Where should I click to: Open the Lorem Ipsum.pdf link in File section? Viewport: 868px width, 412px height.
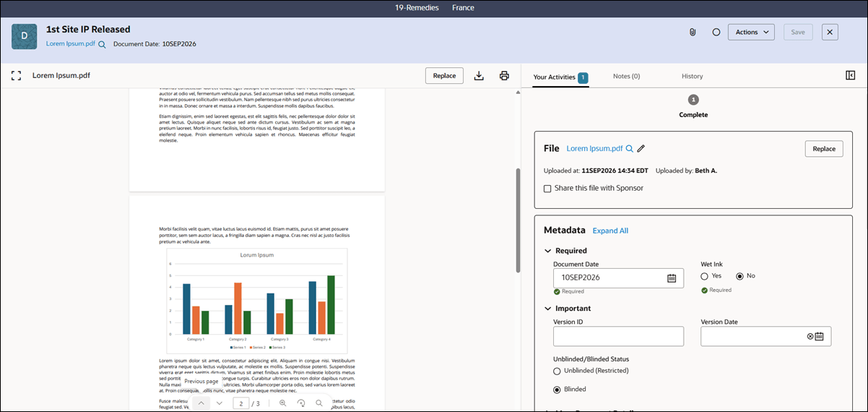coord(594,148)
